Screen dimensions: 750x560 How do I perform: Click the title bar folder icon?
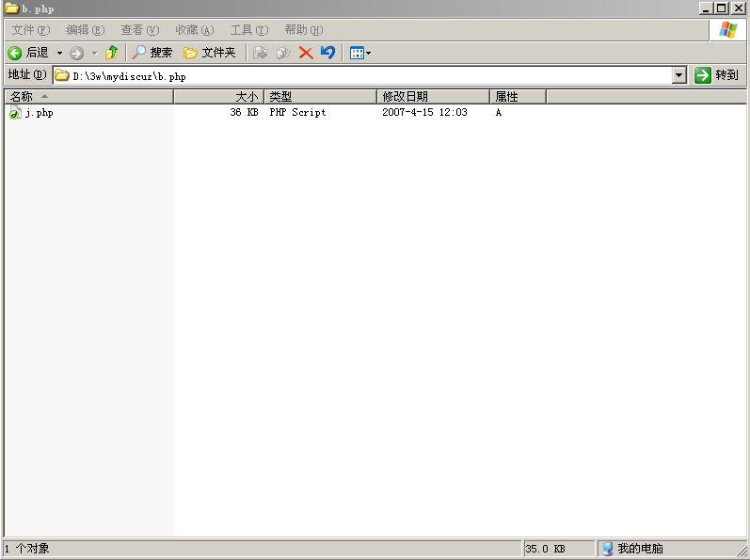tap(11, 8)
